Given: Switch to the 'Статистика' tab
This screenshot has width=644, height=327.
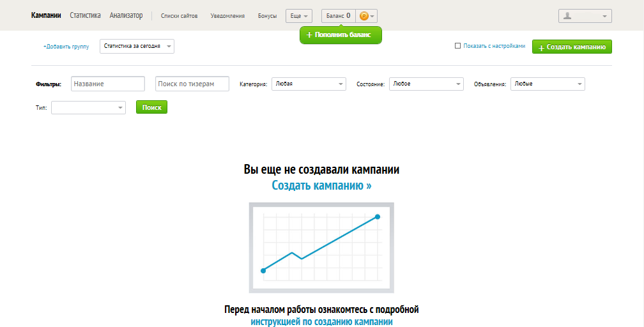Looking at the screenshot, I should pos(85,15).
